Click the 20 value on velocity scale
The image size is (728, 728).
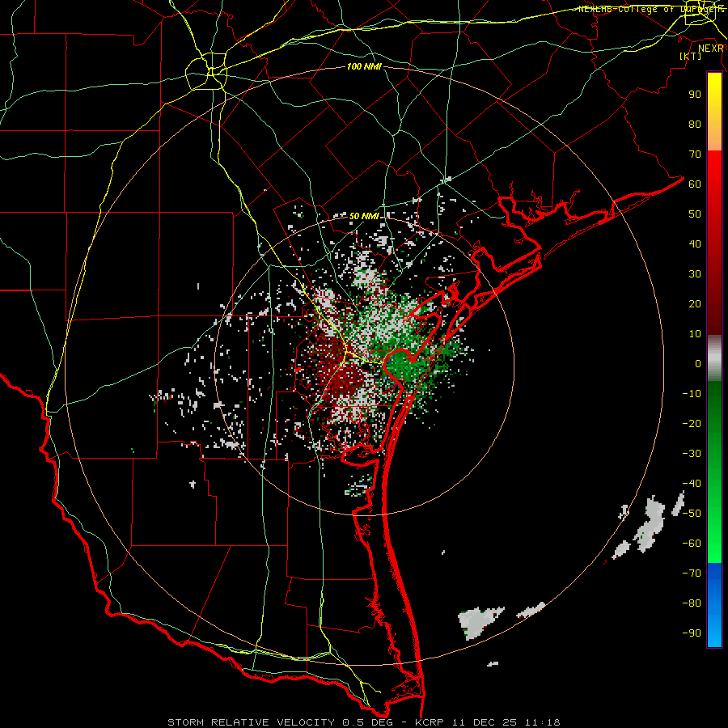pos(695,303)
